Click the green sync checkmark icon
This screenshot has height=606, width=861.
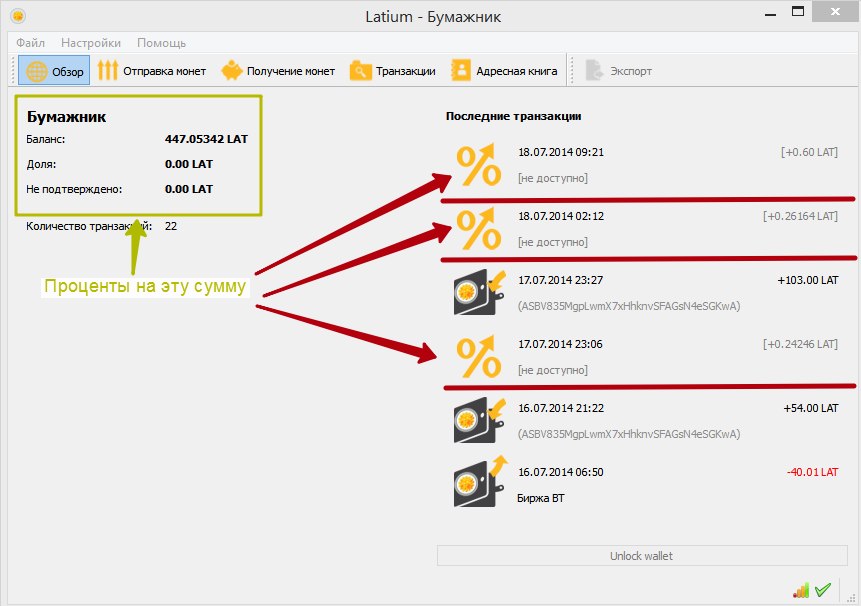point(823,590)
